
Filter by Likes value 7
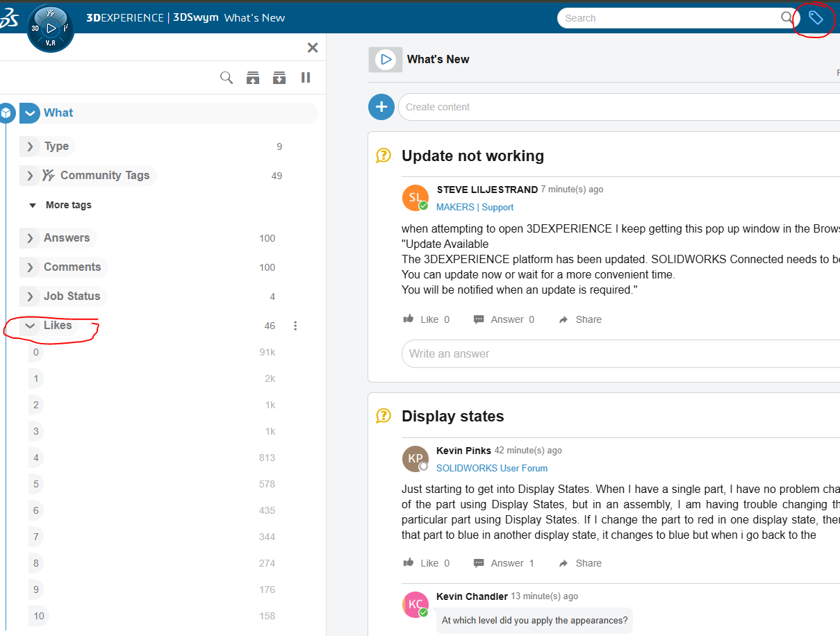pos(36,537)
